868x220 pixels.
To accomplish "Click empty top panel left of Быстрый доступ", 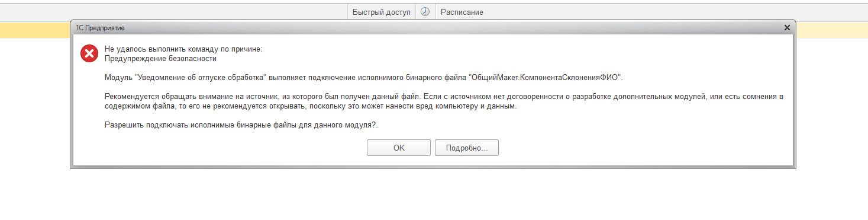I will coord(173,12).
